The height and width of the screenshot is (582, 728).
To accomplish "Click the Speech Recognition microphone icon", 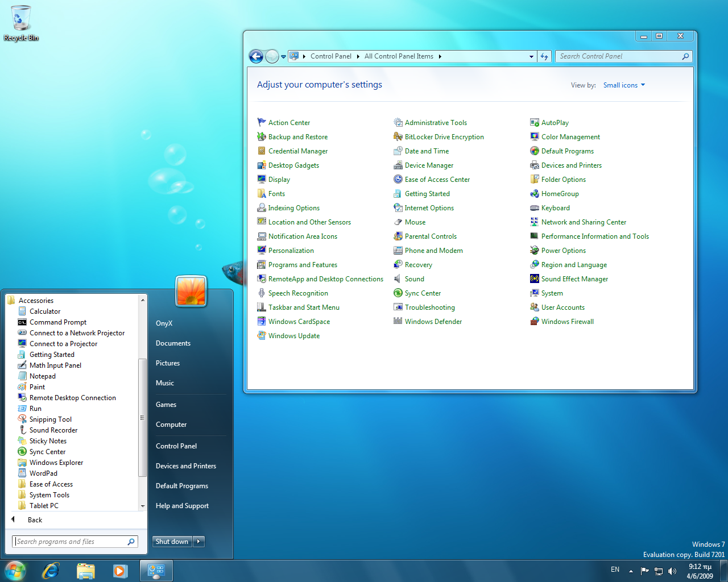I will (x=262, y=293).
